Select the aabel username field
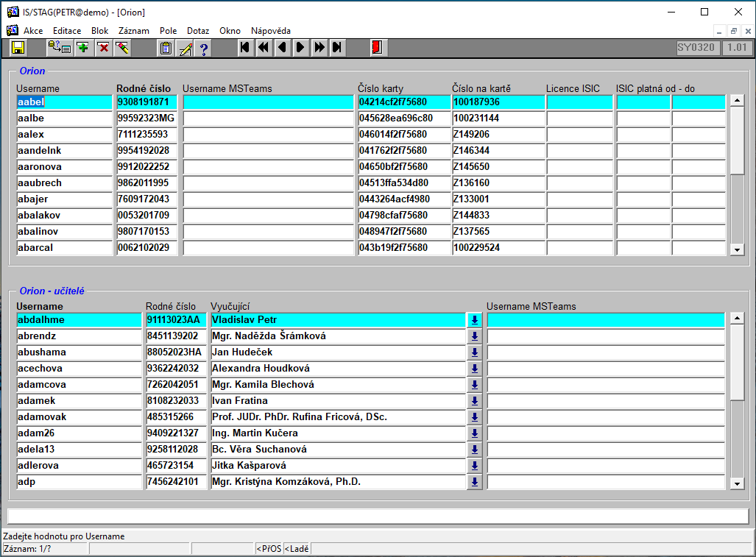 coord(64,102)
